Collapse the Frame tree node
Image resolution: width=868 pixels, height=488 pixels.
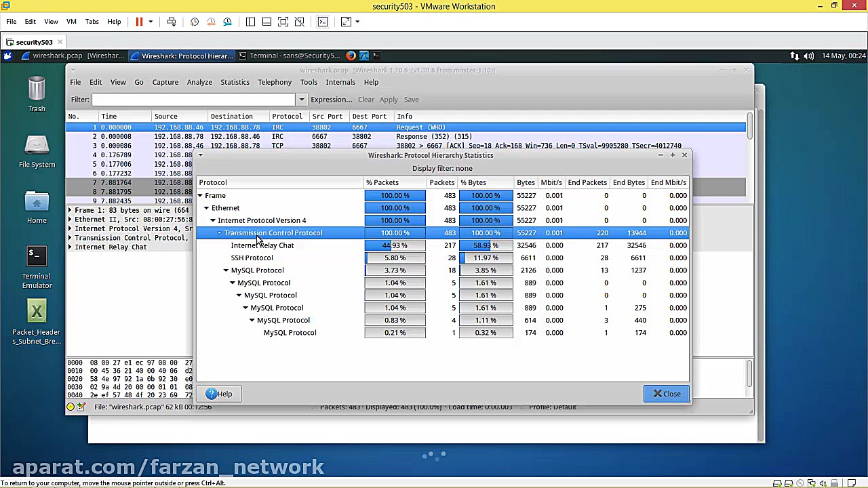coord(200,196)
